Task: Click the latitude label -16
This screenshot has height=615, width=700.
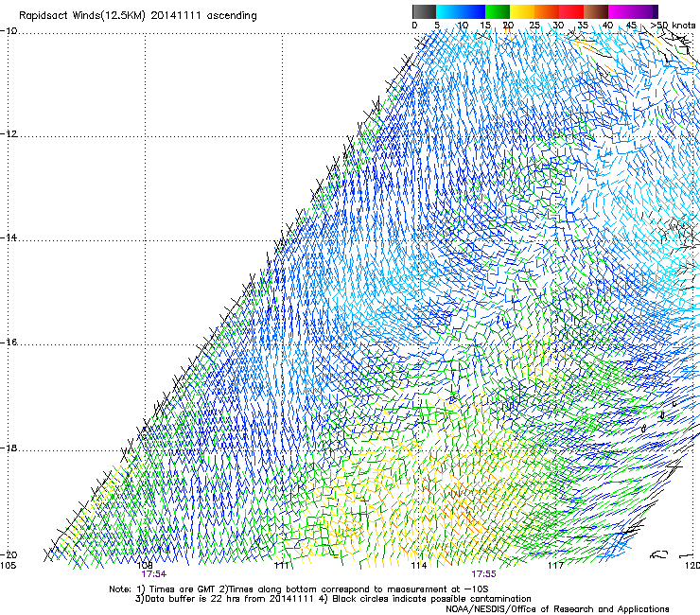Action: tap(9, 343)
